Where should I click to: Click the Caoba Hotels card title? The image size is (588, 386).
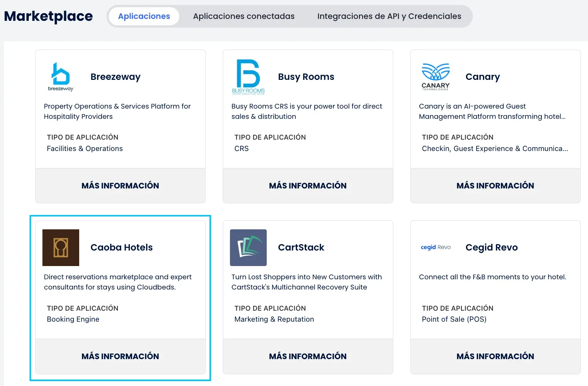point(122,247)
